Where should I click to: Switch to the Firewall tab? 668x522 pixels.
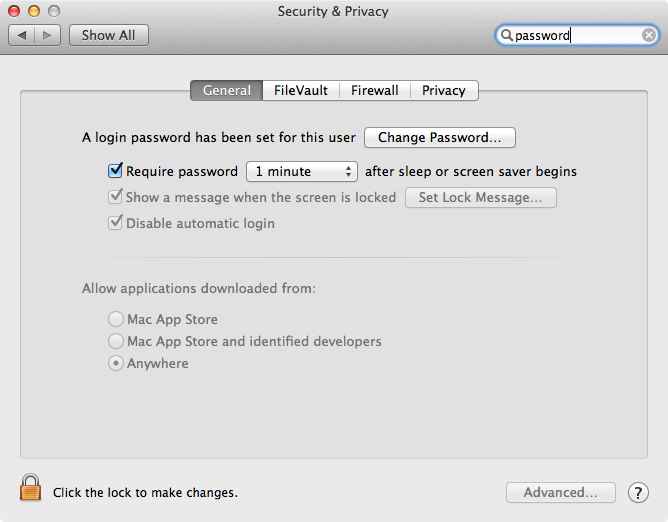click(x=375, y=90)
